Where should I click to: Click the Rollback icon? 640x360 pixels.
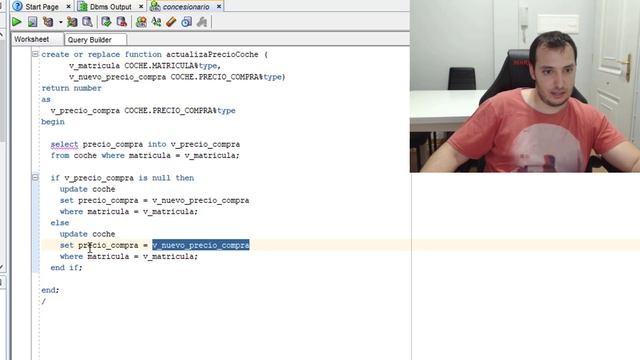pyautogui.click(x=122, y=22)
